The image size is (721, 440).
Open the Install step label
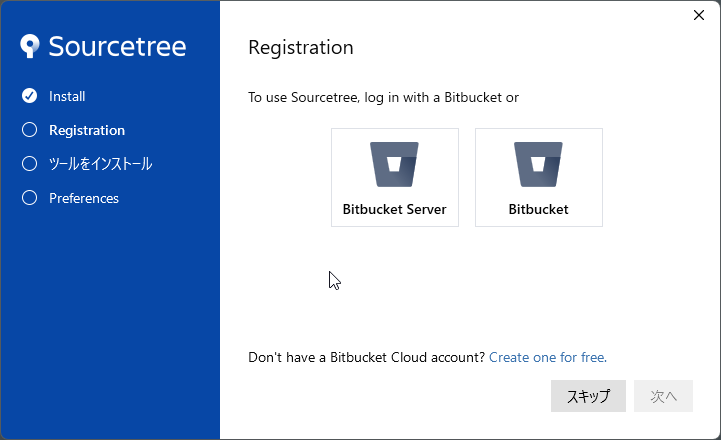coord(67,96)
